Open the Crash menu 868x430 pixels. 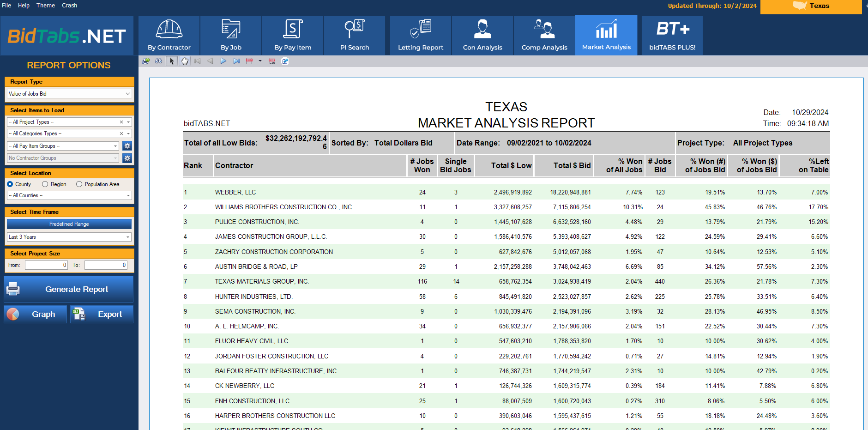(x=70, y=6)
